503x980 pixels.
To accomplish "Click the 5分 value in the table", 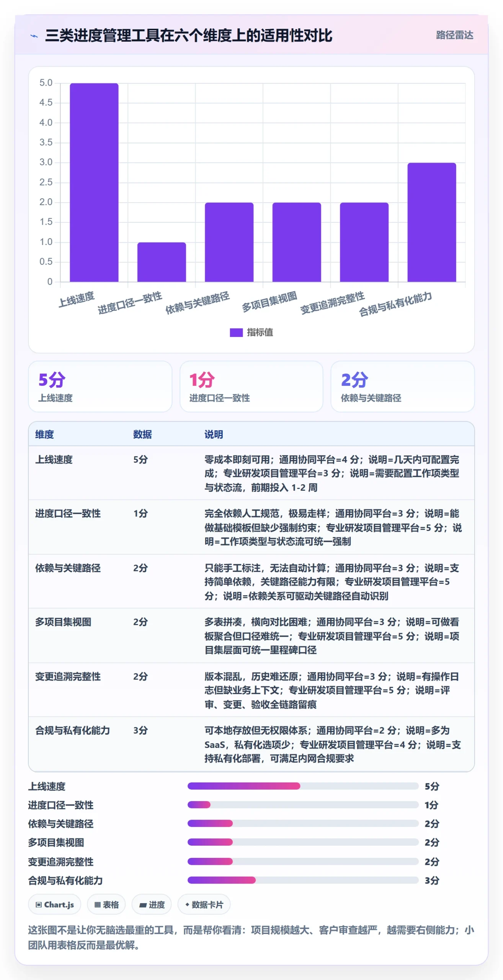I will (x=140, y=459).
